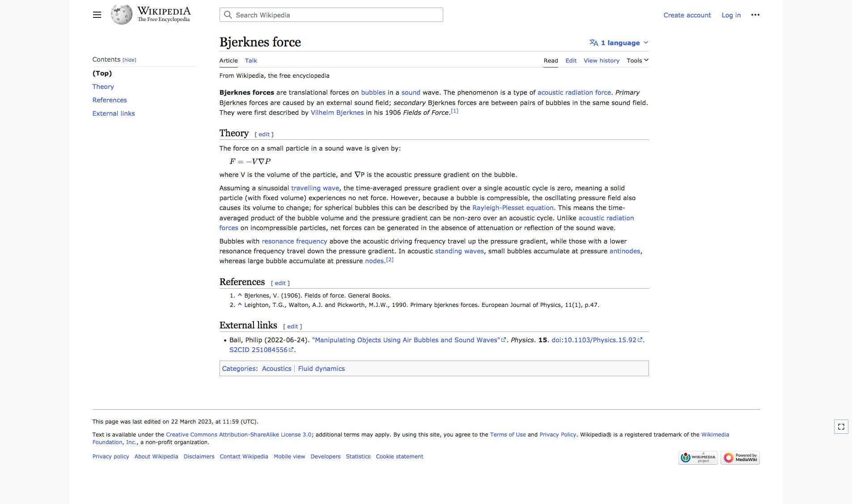Screen dimensions: 852x504
Task: Click inside the Search Wikipedia field
Action: coord(335,15)
